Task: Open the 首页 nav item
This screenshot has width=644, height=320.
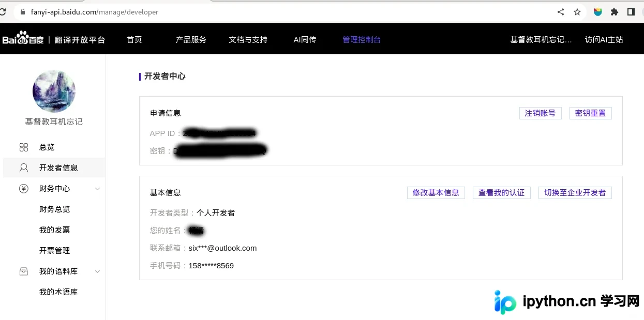Action: point(134,39)
